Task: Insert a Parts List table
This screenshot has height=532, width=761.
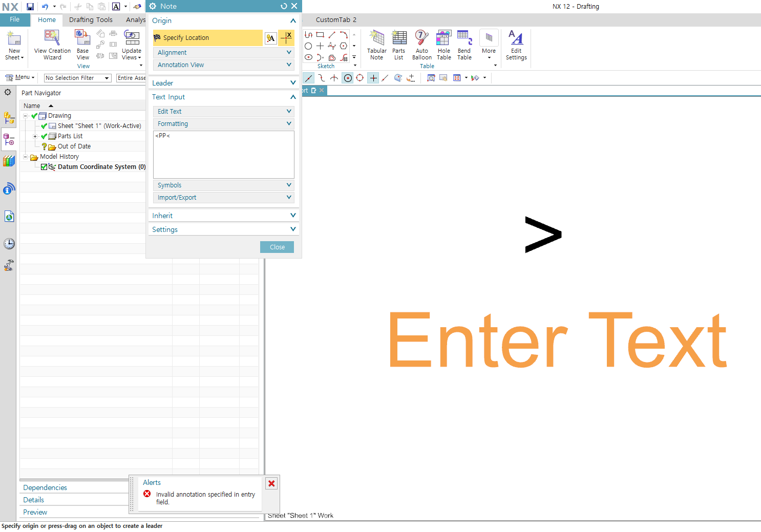Action: (399, 45)
